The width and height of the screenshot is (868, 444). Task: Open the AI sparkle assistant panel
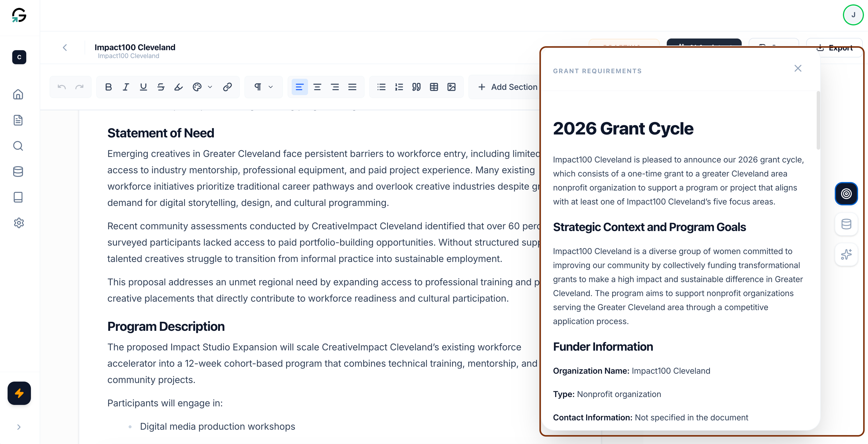[846, 255]
